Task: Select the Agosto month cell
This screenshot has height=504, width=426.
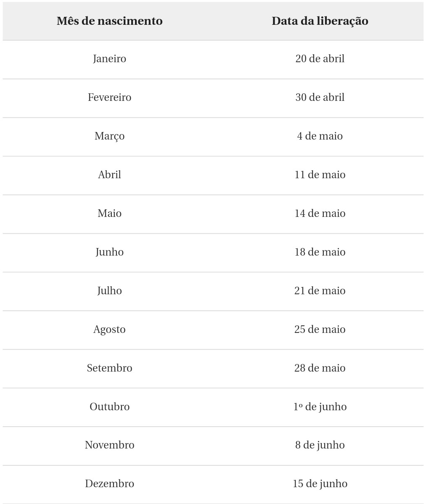Action: [110, 329]
